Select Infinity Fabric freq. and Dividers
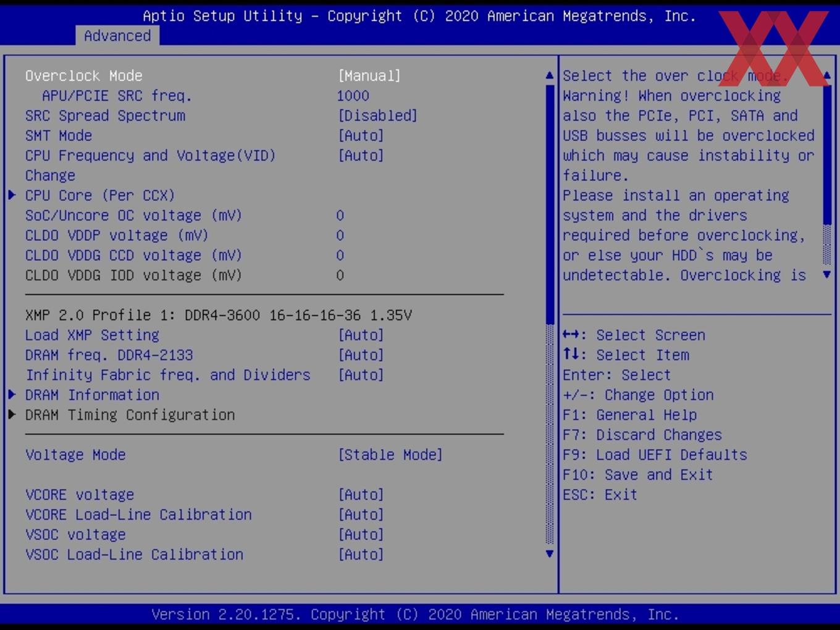 168,375
